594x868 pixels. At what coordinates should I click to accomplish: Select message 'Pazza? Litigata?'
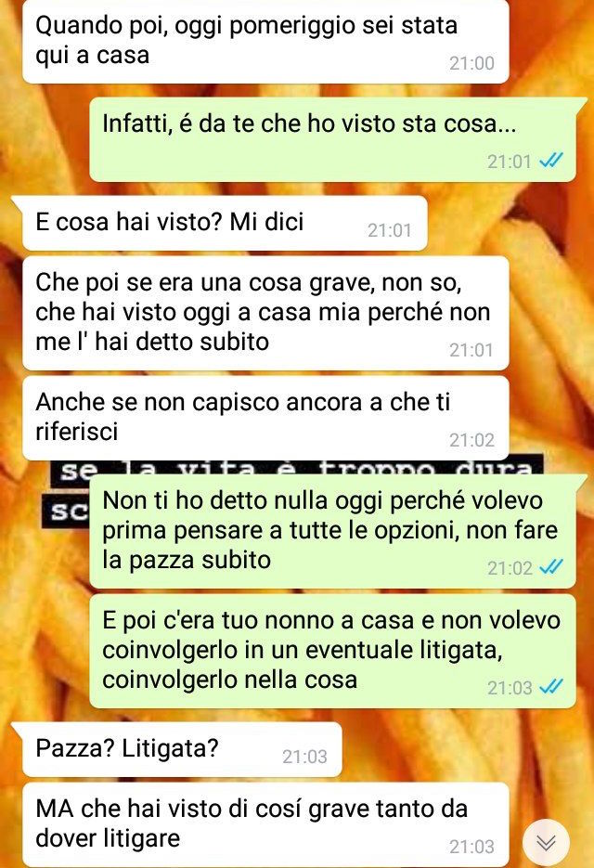tap(182, 749)
